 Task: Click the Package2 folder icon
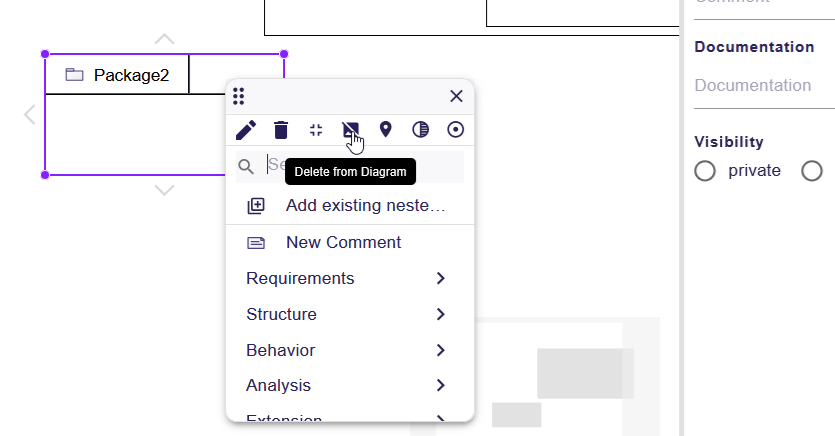[74, 75]
